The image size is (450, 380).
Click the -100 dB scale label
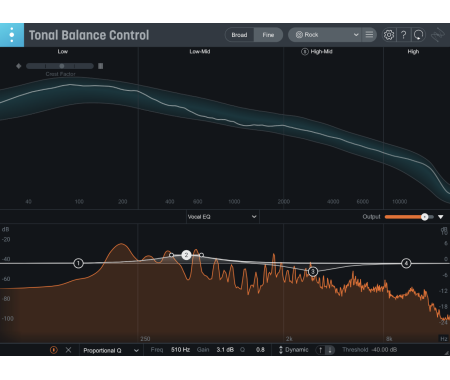pos(8,319)
